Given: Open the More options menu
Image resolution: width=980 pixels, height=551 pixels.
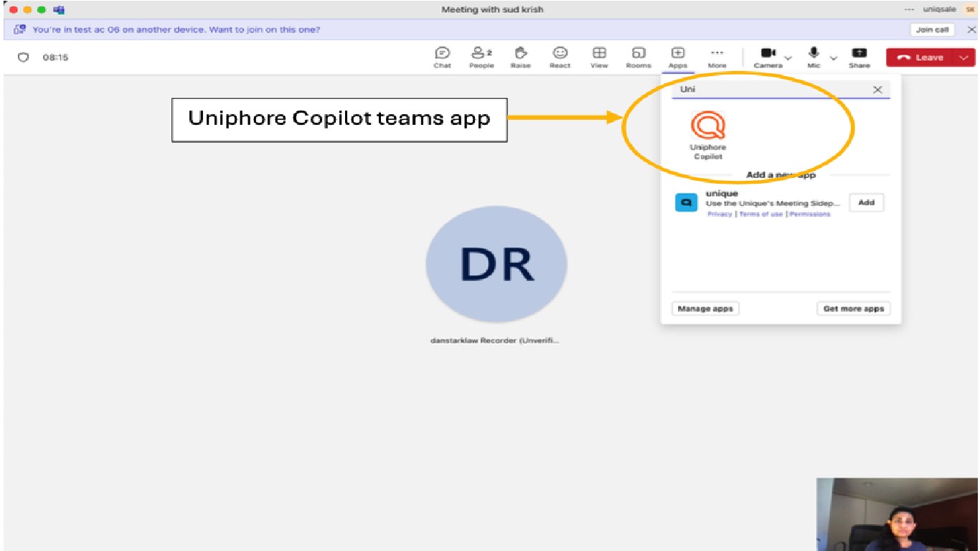Looking at the screenshot, I should coord(717,57).
